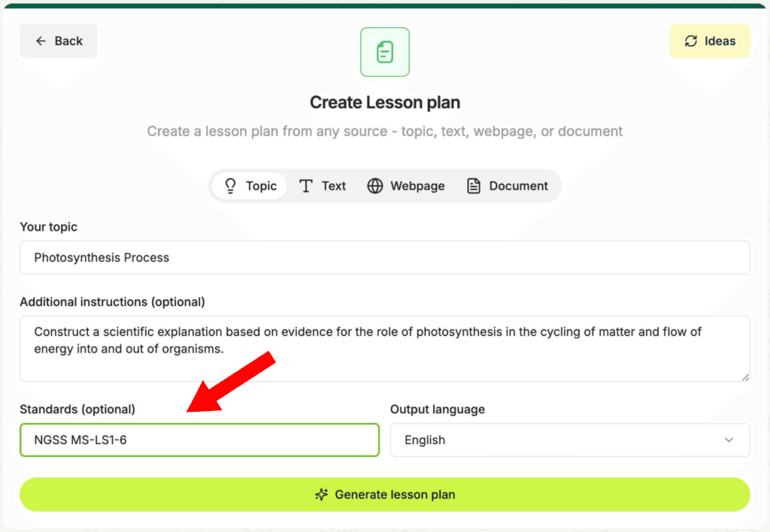Click the green lesson plan document icon
This screenshot has width=770, height=532.
coord(385,52)
